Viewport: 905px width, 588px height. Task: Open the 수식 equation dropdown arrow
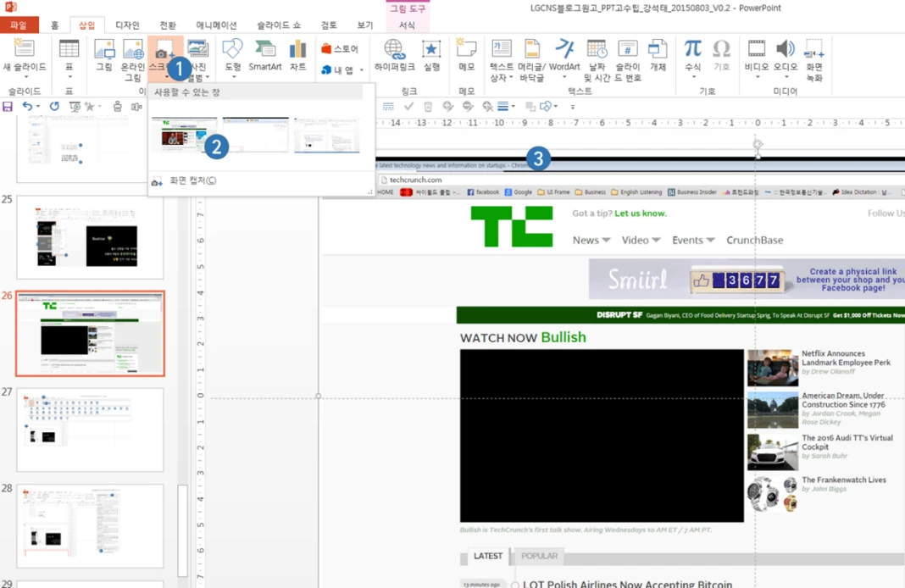693,76
